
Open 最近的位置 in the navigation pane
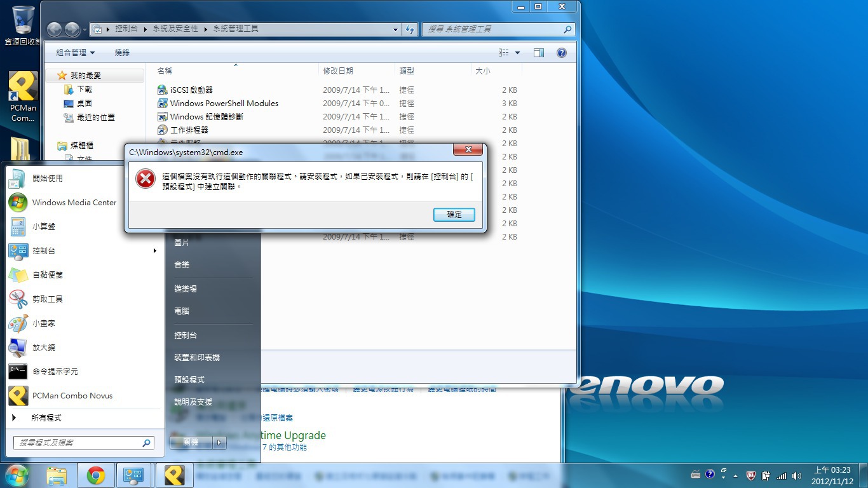[95, 118]
